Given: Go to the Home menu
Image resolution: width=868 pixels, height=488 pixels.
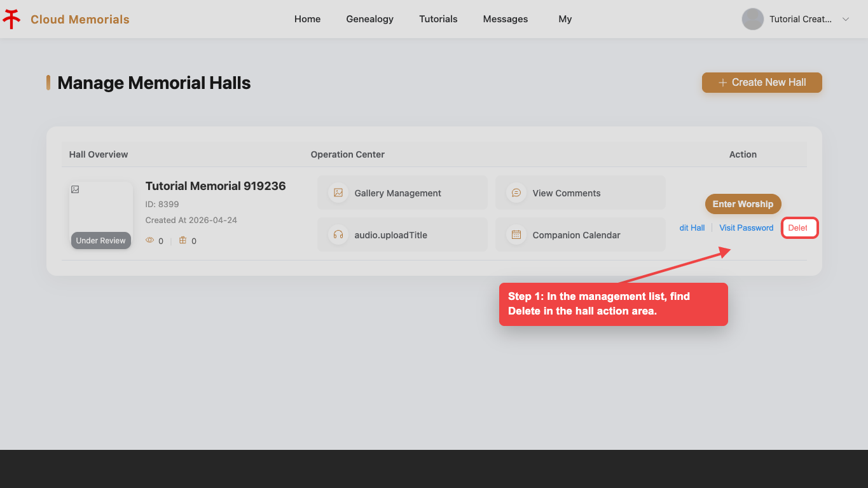Looking at the screenshot, I should click(307, 19).
